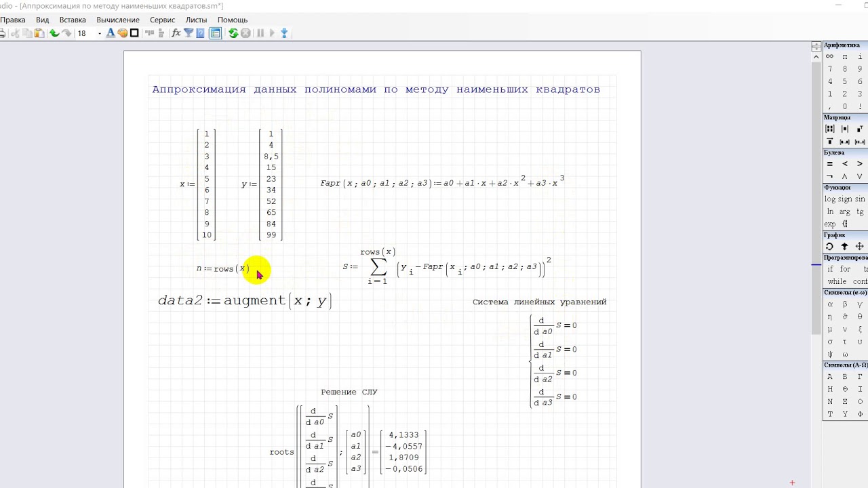Toggle the side panel icon

pyautogui.click(x=215, y=33)
